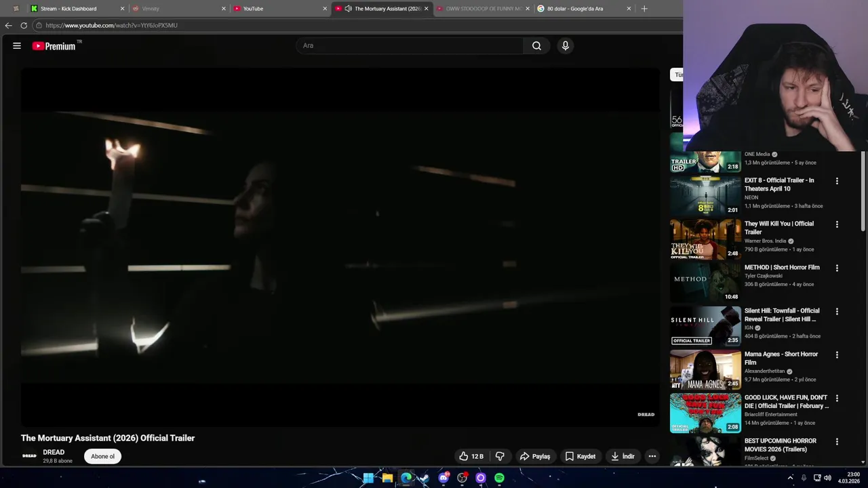Click the İndir download button
The image size is (868, 488).
coord(623,456)
